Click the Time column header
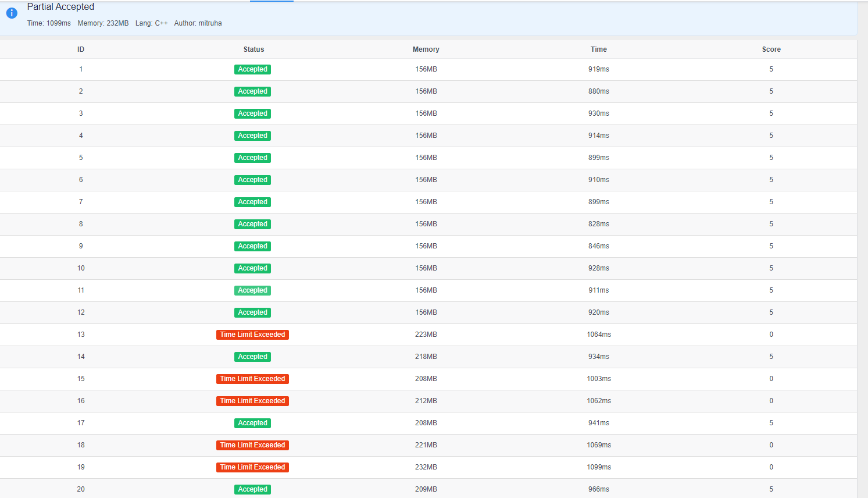 (599, 49)
